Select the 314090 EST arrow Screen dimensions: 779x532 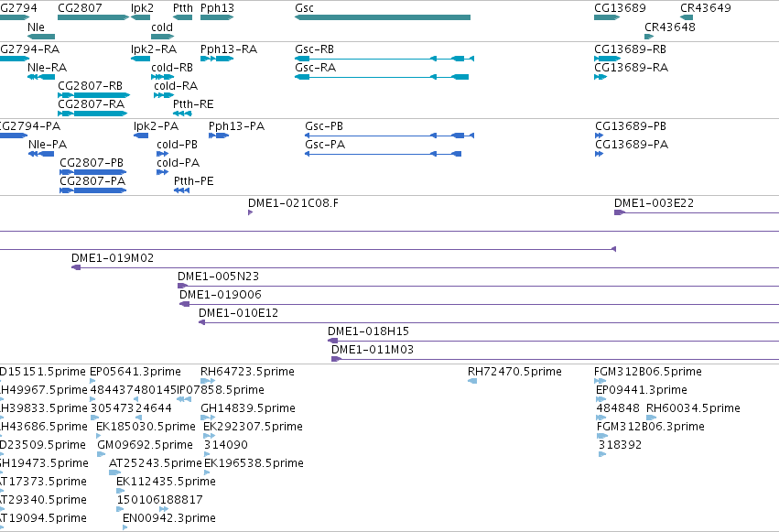coord(207,454)
